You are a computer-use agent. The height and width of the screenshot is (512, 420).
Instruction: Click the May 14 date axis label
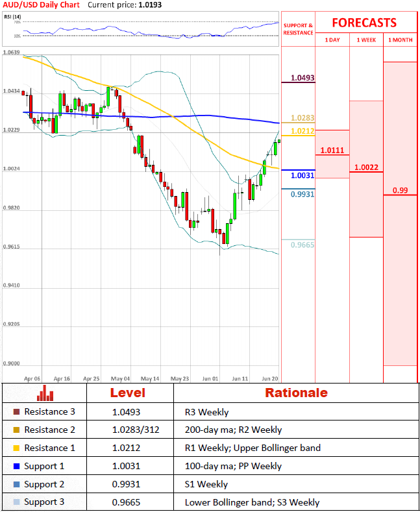[150, 379]
